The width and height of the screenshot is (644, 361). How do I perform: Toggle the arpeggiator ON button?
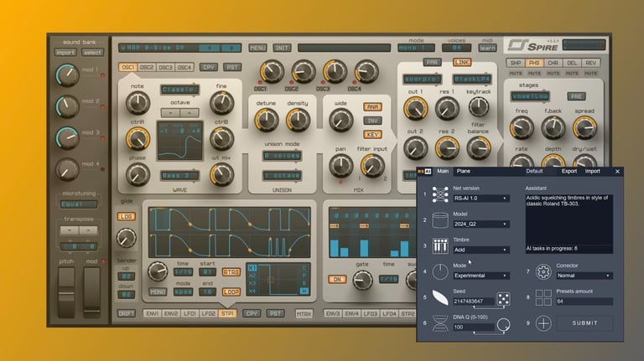coord(337,280)
